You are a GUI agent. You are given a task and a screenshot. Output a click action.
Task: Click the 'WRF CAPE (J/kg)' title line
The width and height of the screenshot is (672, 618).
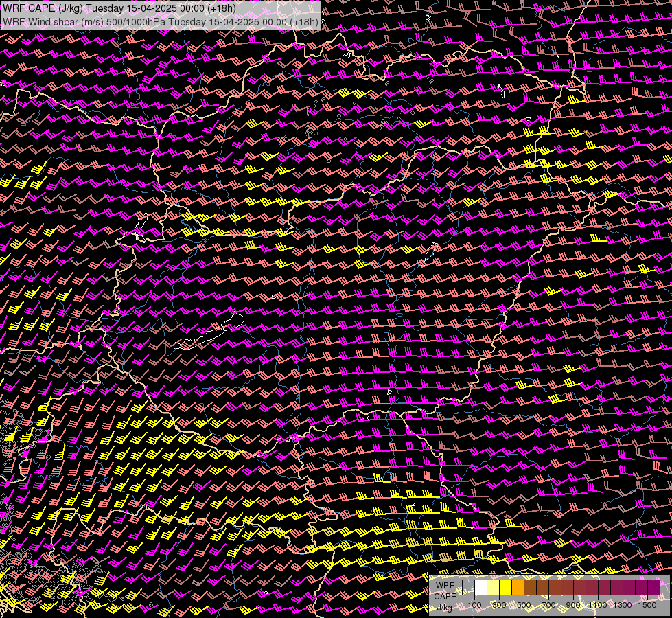(119, 8)
